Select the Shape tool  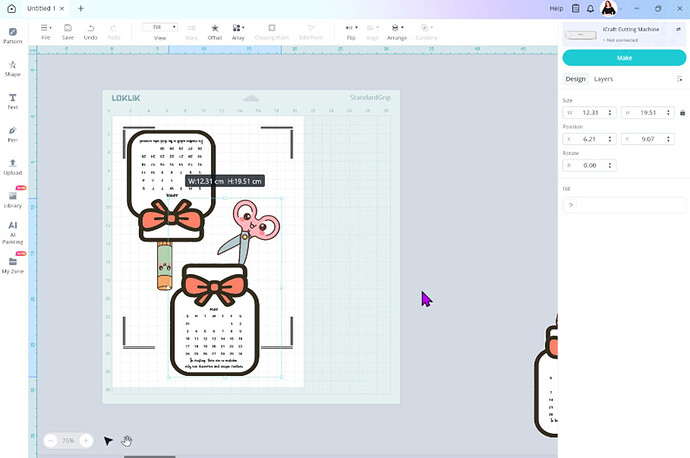(13, 68)
